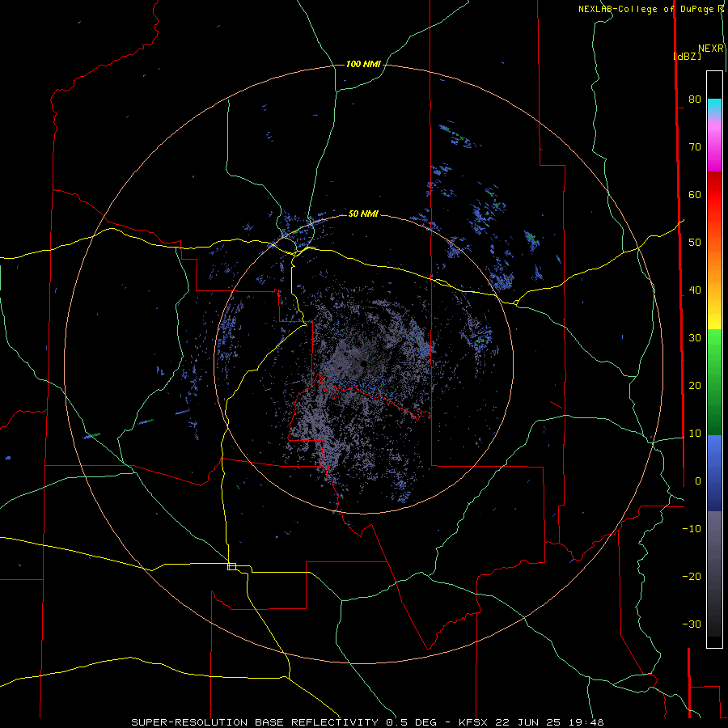The image size is (728, 728).
Task: Click the "10" value on the dBZ scale
Action: tap(695, 434)
